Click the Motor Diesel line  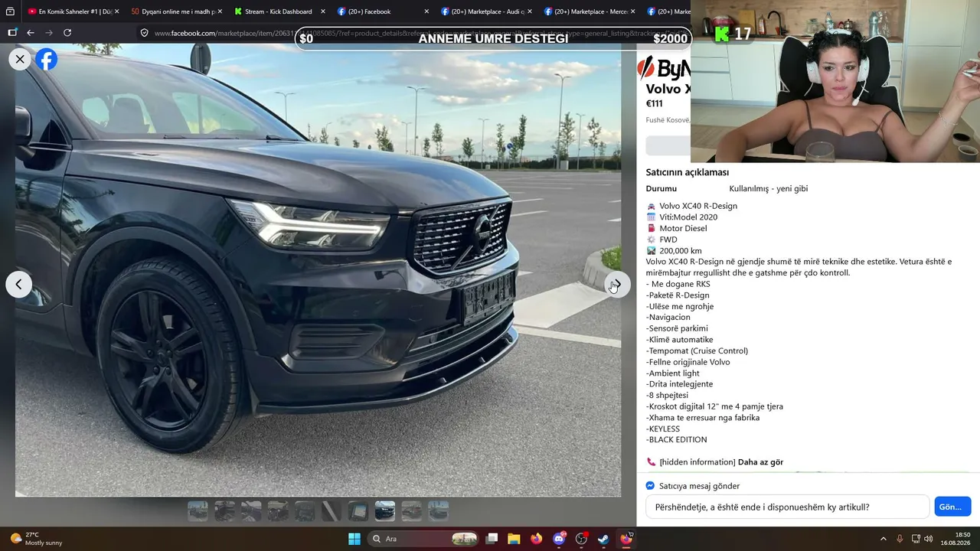click(683, 229)
